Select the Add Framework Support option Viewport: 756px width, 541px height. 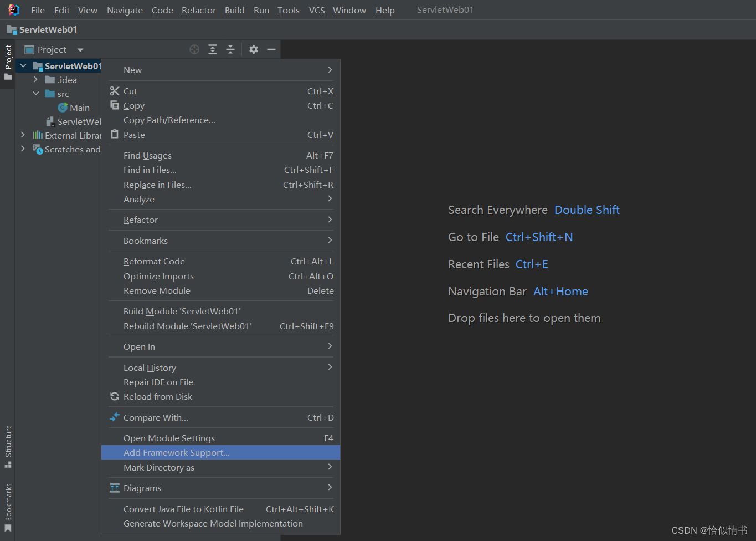(x=176, y=452)
